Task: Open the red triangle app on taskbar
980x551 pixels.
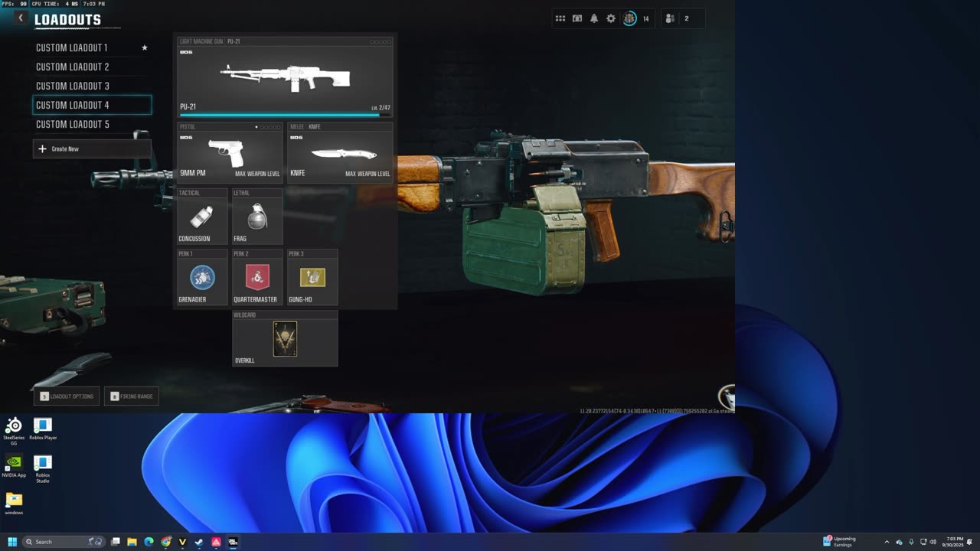Action: (x=216, y=542)
